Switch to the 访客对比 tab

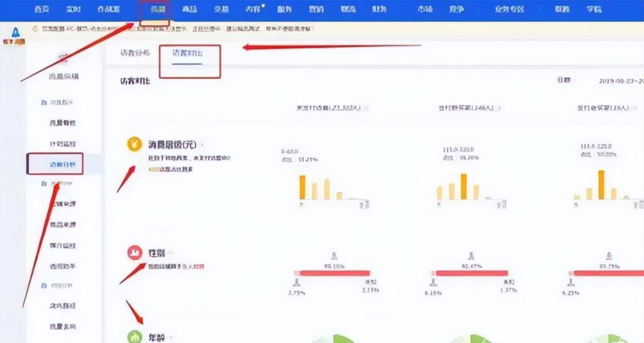(187, 53)
